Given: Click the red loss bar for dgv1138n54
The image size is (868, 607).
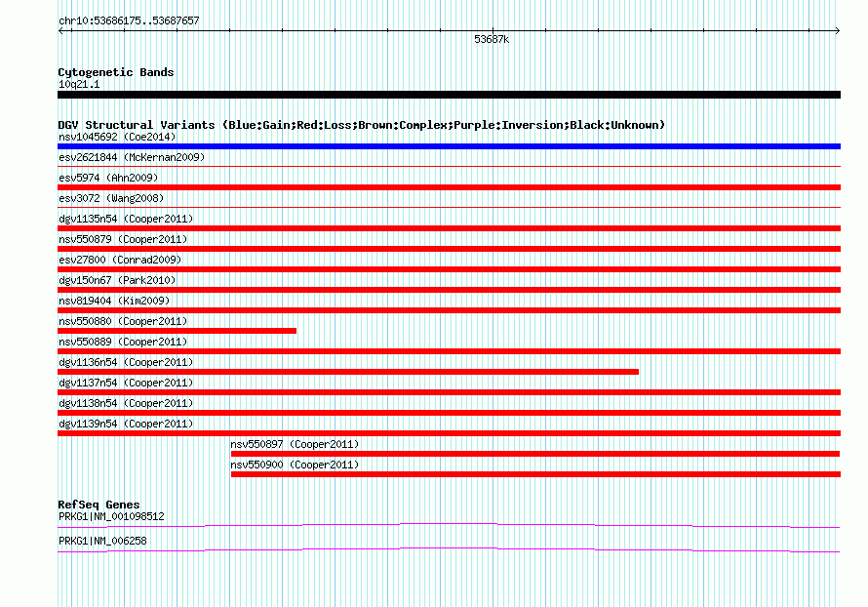Looking at the screenshot, I should pyautogui.click(x=449, y=413).
